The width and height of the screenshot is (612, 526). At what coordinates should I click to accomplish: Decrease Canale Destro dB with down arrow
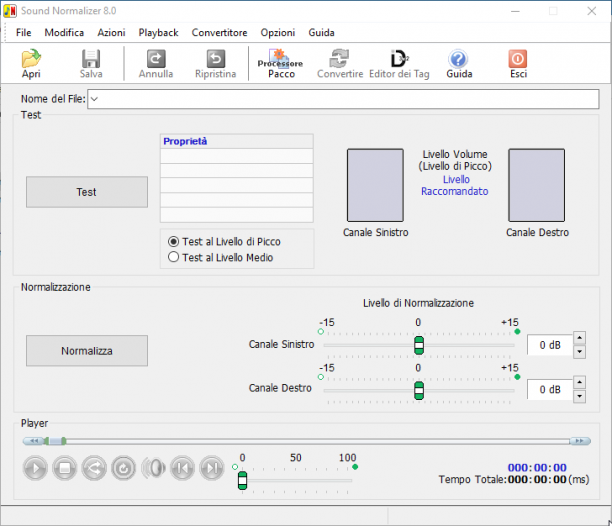click(x=579, y=396)
